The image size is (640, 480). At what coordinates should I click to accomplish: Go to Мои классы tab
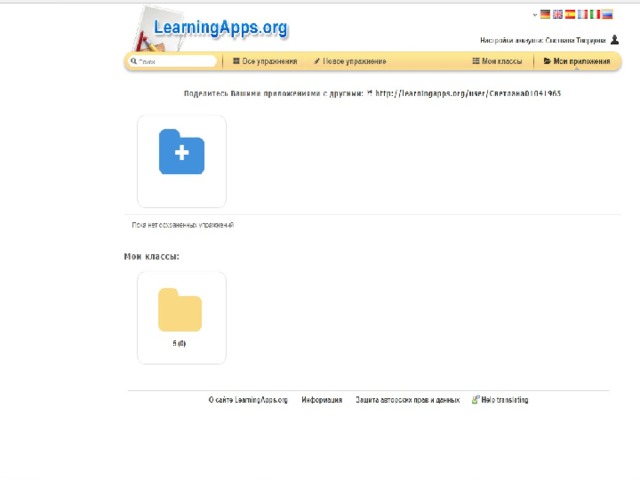pos(497,61)
